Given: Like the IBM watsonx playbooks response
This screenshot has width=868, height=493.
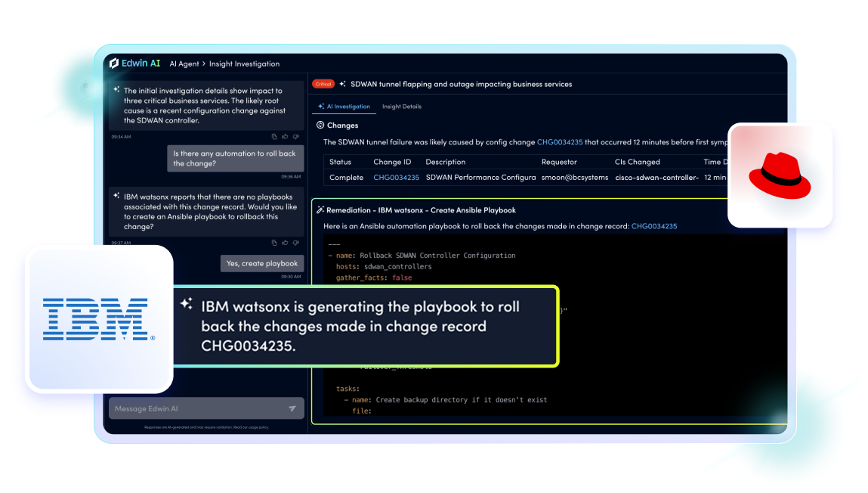Looking at the screenshot, I should [285, 243].
